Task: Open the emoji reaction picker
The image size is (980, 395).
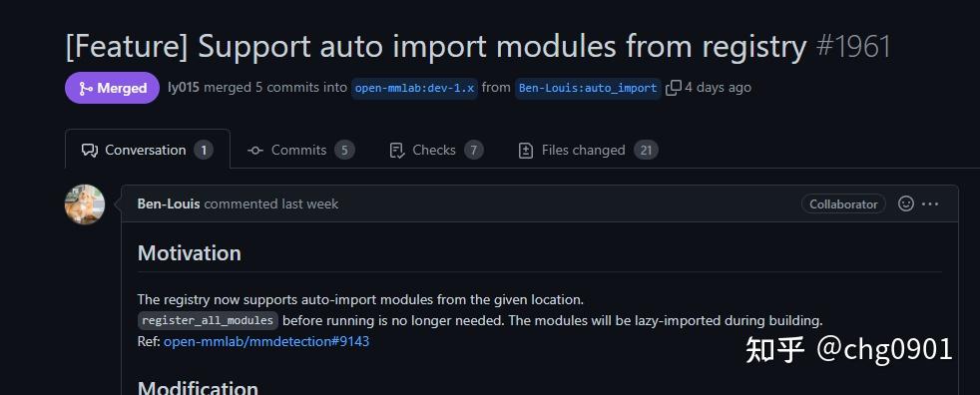Action: coord(905,203)
